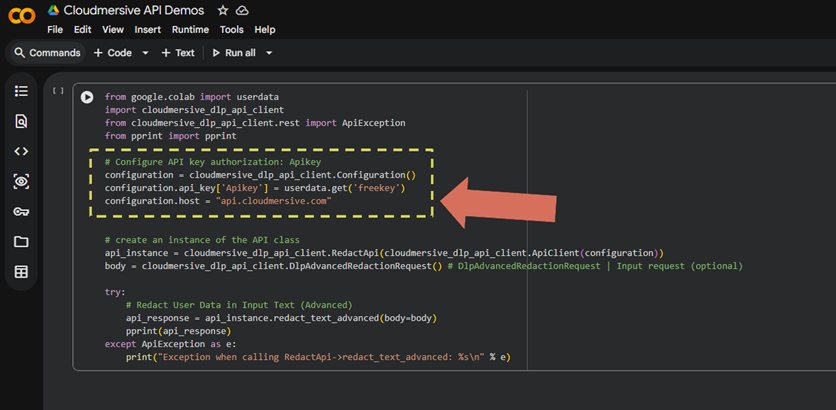Click the 'from cloudmersive_dlp_api_client.rest import ApiException' line
The width and height of the screenshot is (836, 410).
(x=255, y=123)
